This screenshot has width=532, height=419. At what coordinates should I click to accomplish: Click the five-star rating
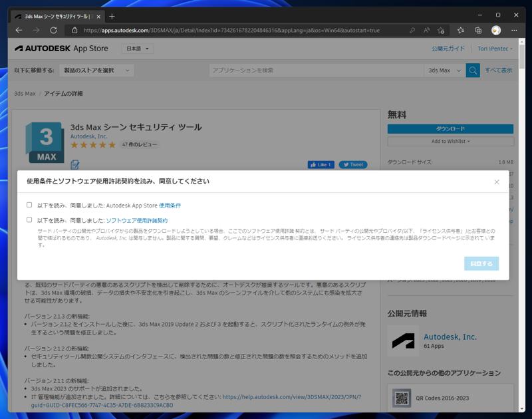[93, 145]
